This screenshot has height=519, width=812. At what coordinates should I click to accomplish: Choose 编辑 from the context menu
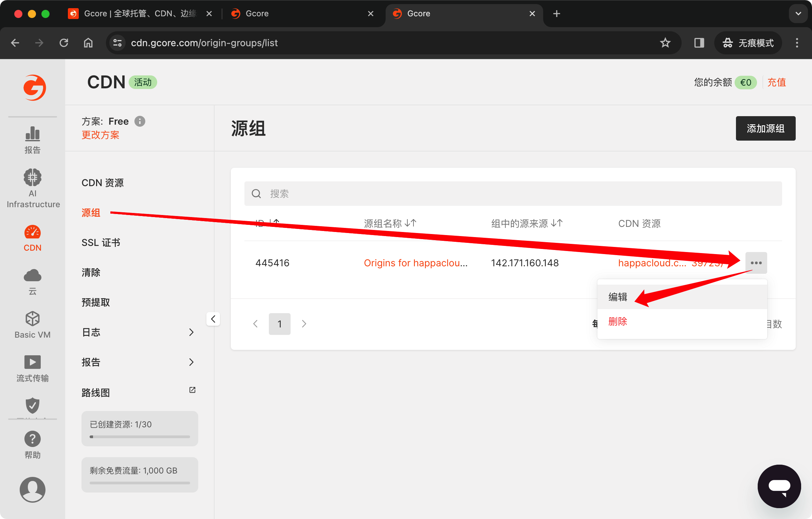coord(682,297)
